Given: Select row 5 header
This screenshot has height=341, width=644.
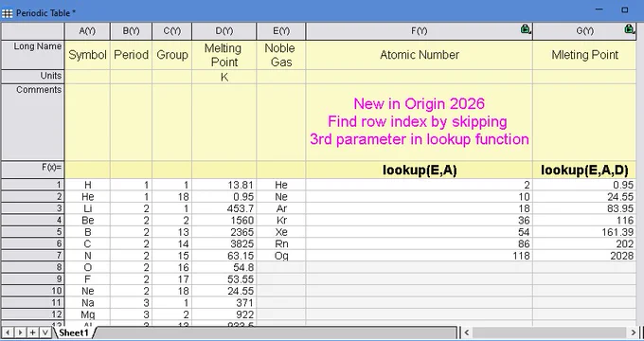Looking at the screenshot, I should click(32, 232).
